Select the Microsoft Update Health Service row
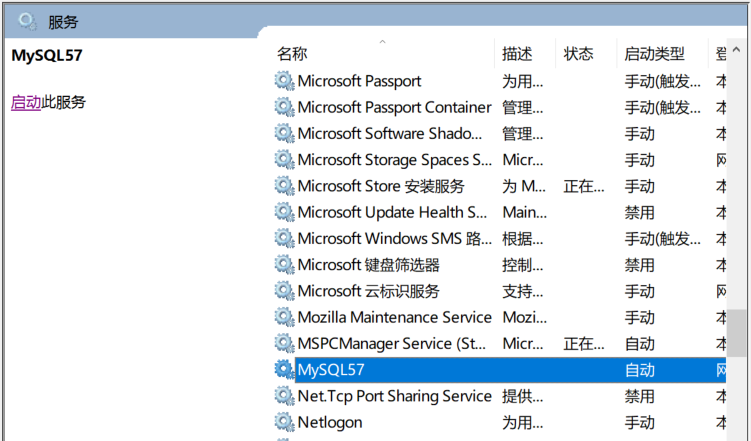Viewport: 751px width, 441px height. click(393, 212)
